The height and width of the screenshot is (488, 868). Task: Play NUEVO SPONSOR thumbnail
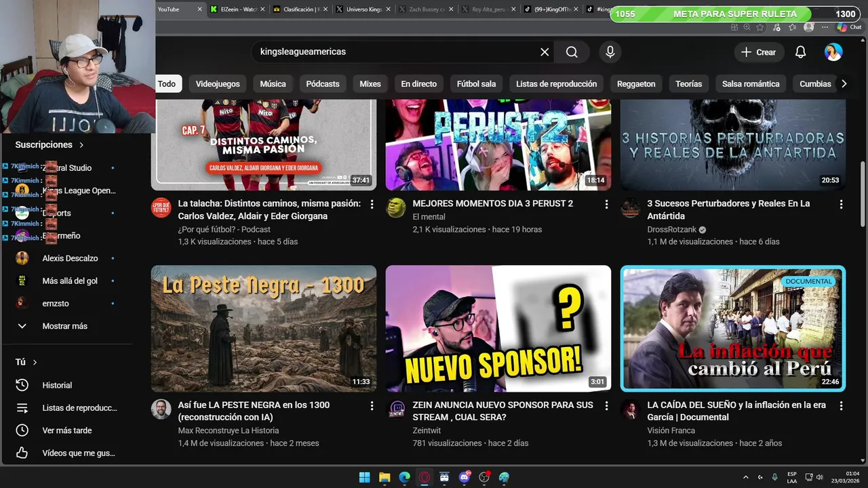[x=498, y=329]
